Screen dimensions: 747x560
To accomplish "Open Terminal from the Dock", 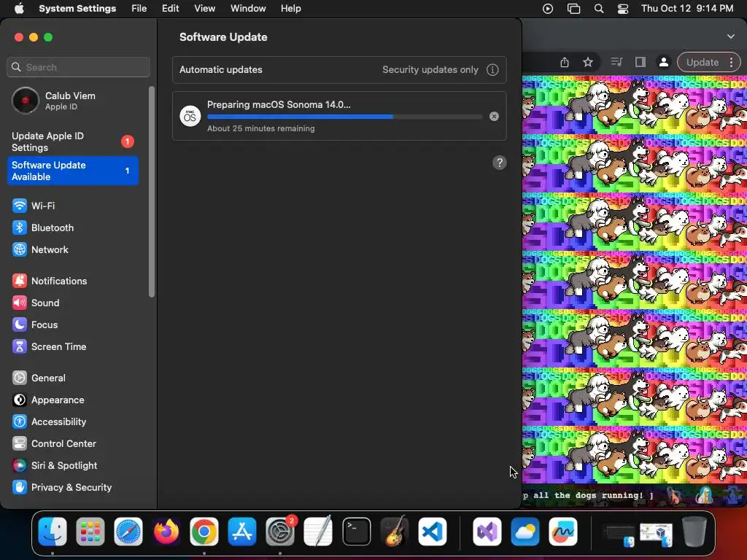I will (x=356, y=532).
